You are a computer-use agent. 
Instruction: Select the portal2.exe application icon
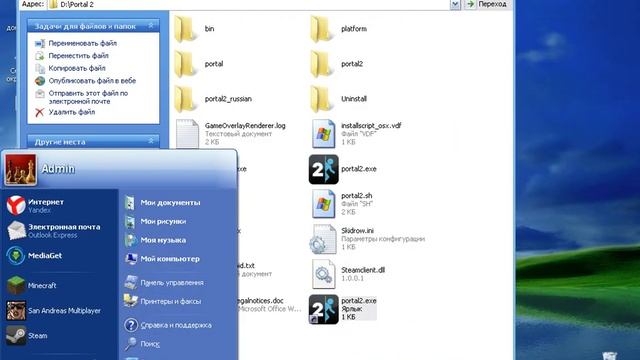click(x=323, y=169)
